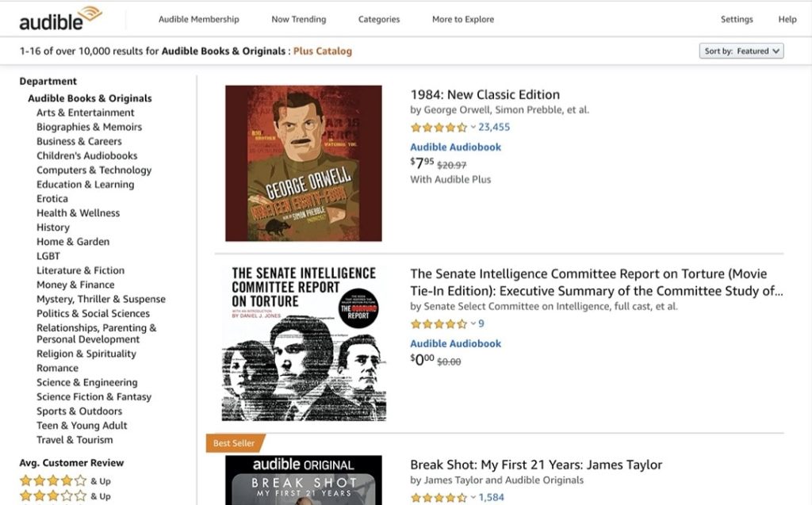812x505 pixels.
Task: Open the Settings page
Action: point(737,19)
